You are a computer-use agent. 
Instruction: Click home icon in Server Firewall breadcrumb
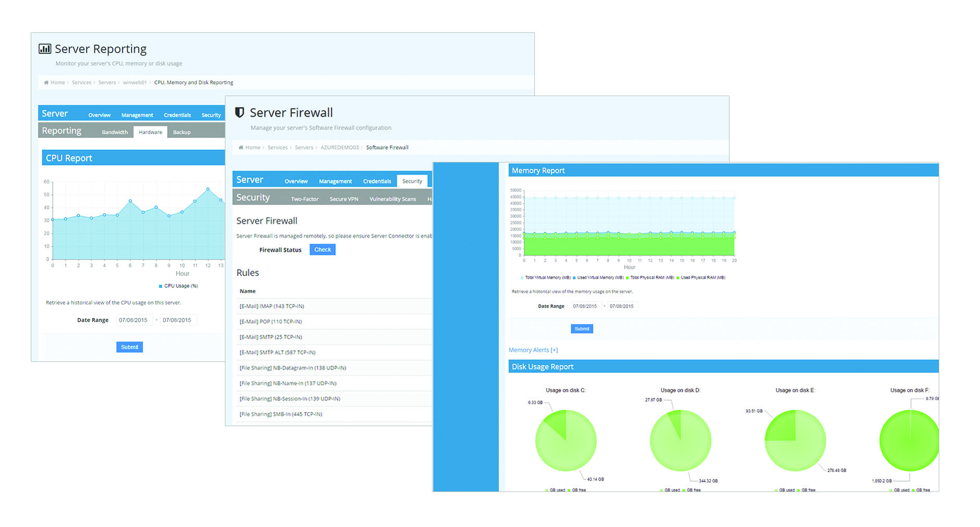click(x=241, y=147)
